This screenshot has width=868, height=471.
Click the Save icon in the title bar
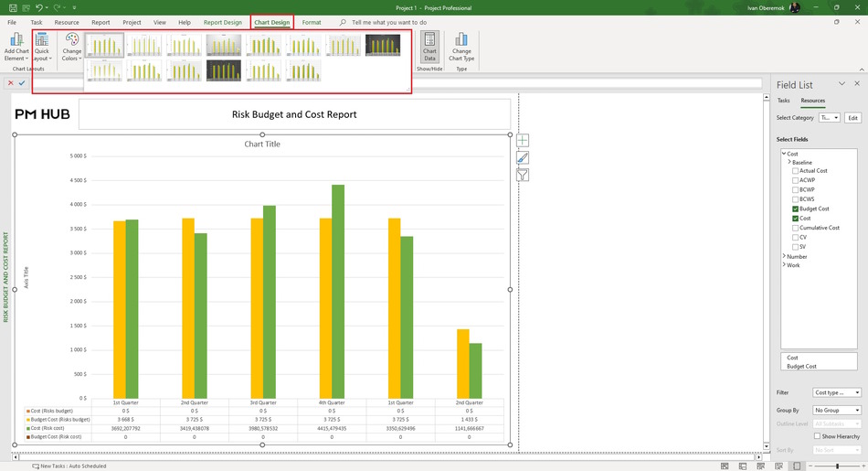pos(13,7)
